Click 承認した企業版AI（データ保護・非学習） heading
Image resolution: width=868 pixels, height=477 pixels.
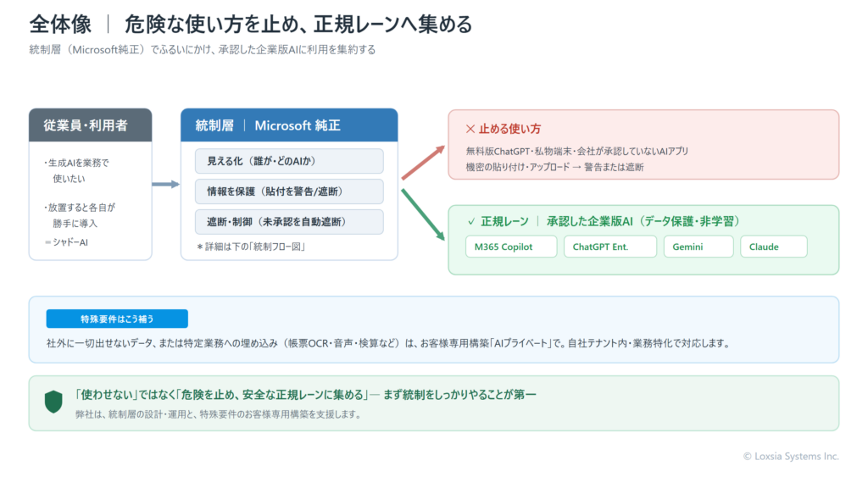(x=643, y=221)
